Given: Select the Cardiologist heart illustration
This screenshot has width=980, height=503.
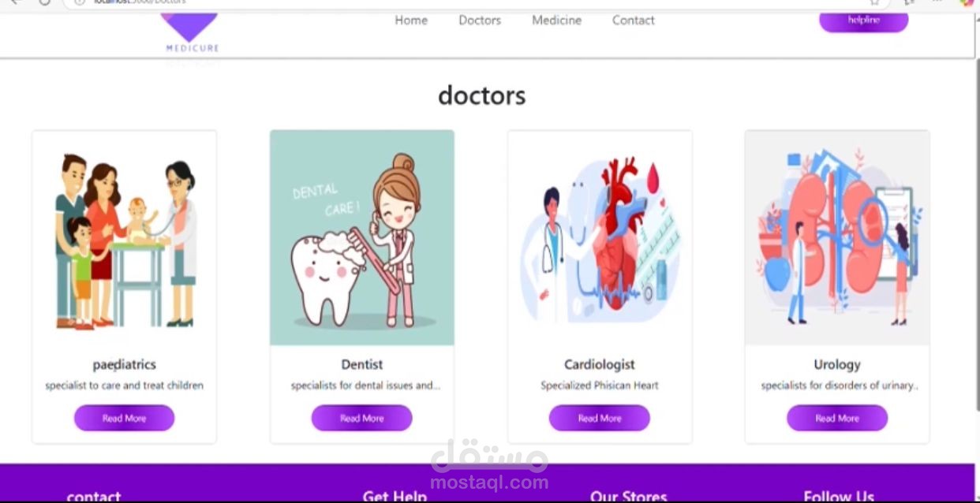Looking at the screenshot, I should (600, 238).
